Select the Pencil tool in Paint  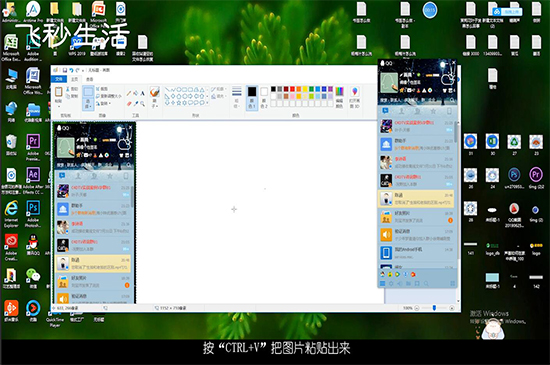(x=129, y=93)
